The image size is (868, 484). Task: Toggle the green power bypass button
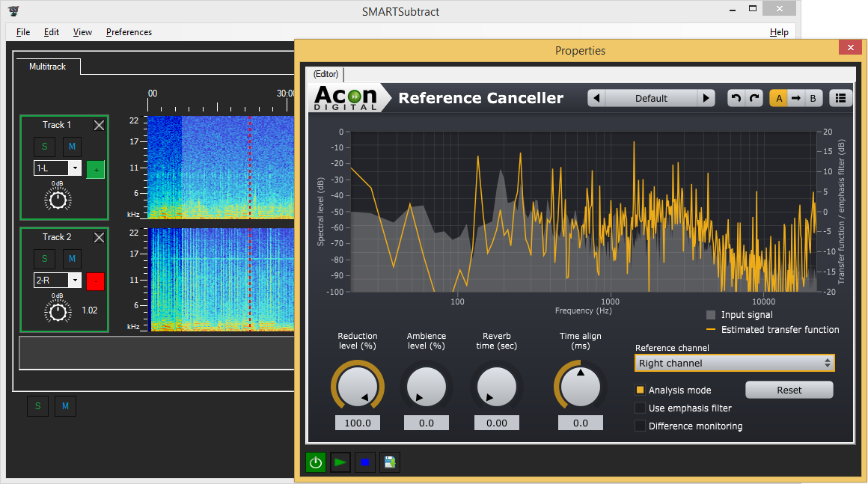(x=316, y=462)
